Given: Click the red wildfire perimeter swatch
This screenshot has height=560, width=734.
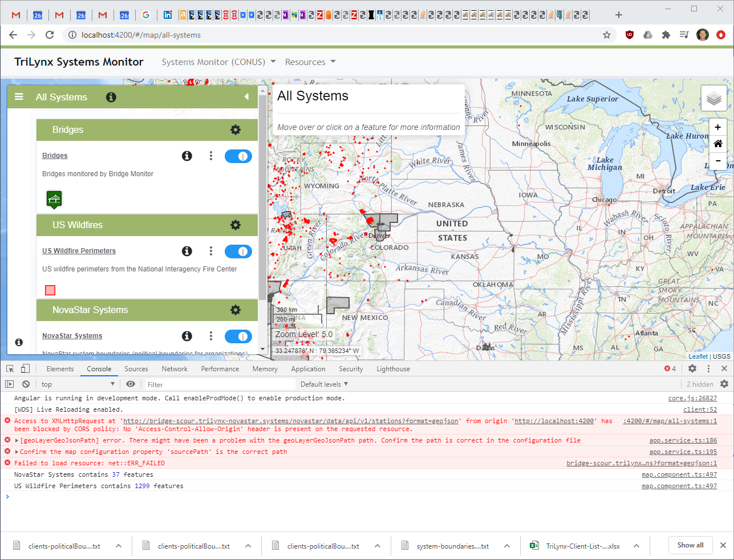Looking at the screenshot, I should click(x=50, y=290).
